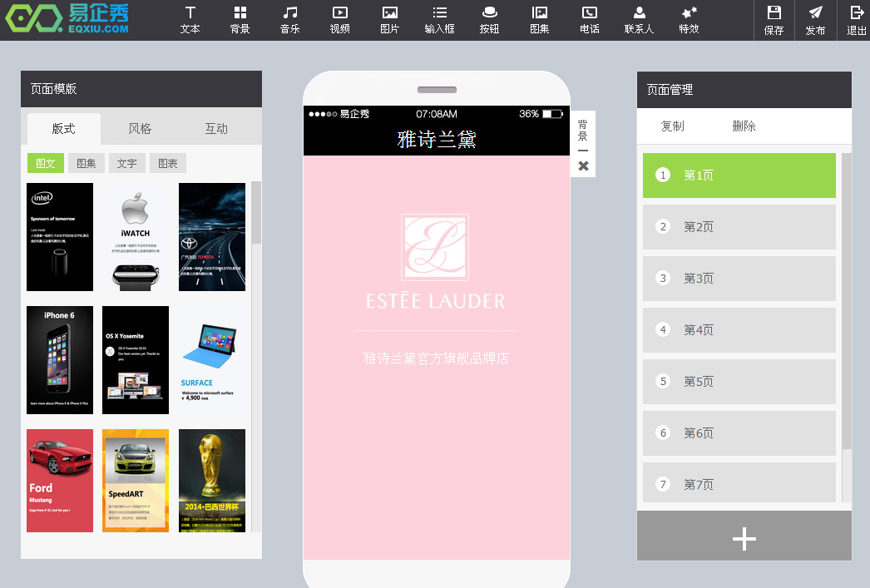Publish the scene with 发布
Screen dimensions: 870x588
pos(815,20)
